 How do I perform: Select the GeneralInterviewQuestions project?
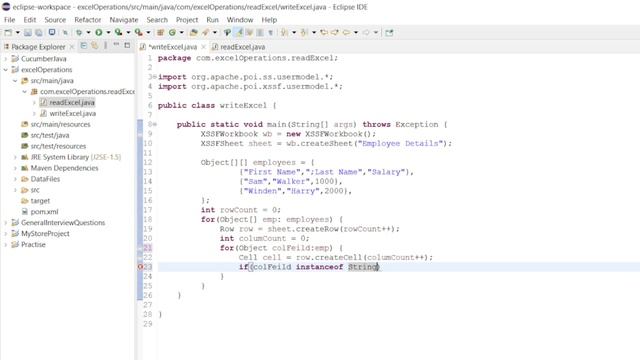[63, 223]
